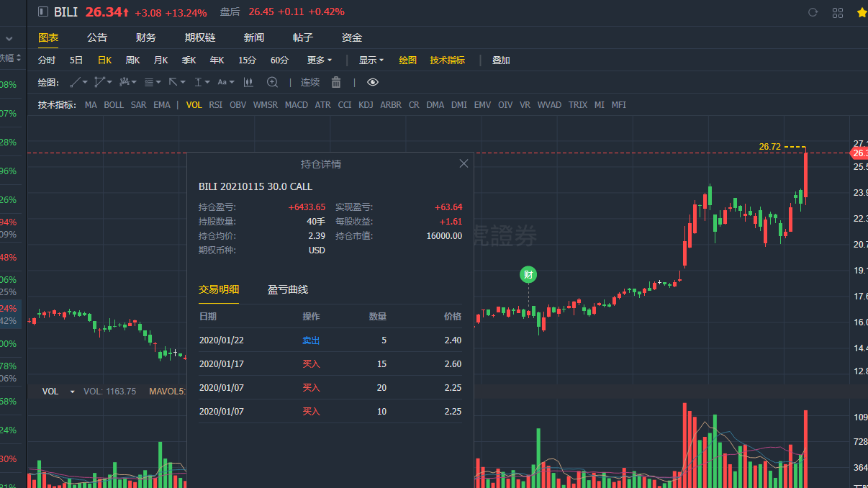This screenshot has width=868, height=488.
Task: Select the 周K timeframe
Action: 132,60
